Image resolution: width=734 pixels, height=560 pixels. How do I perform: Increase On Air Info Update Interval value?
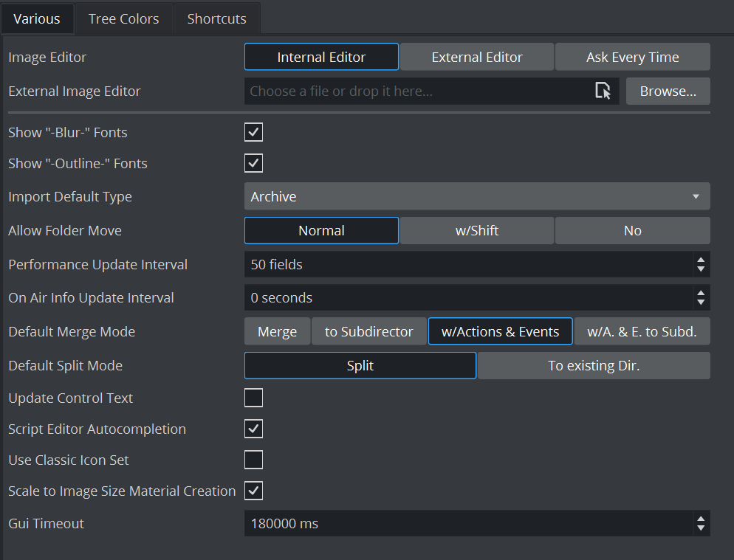tap(700, 294)
